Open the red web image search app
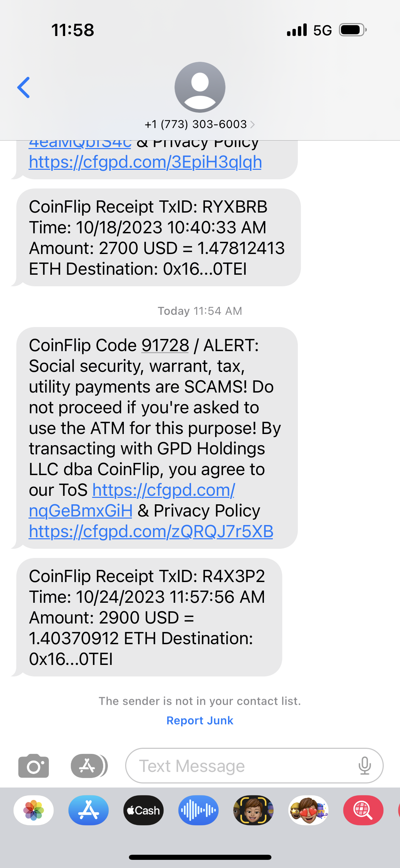 point(363,810)
